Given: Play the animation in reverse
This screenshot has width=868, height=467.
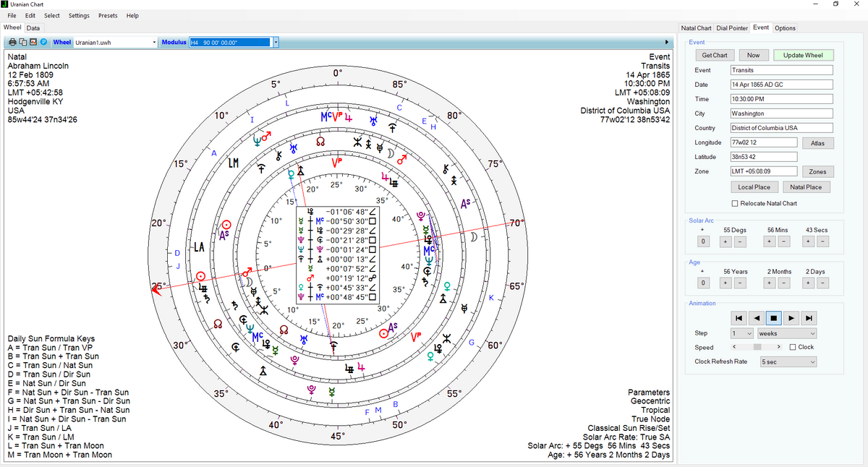Looking at the screenshot, I should point(755,317).
